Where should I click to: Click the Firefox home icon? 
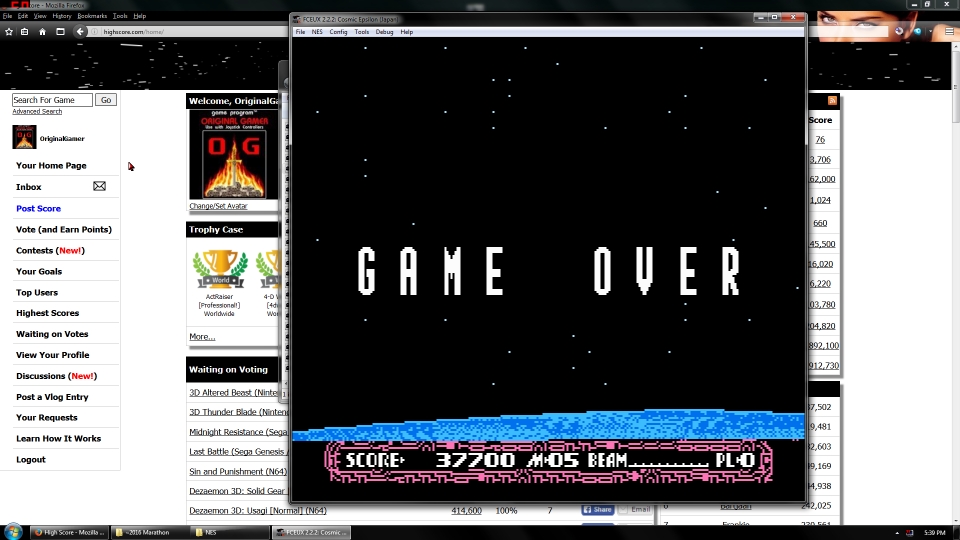(x=42, y=32)
